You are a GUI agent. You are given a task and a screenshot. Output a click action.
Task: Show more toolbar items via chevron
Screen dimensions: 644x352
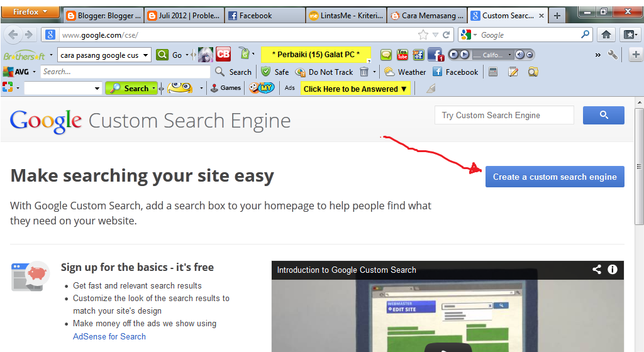597,55
